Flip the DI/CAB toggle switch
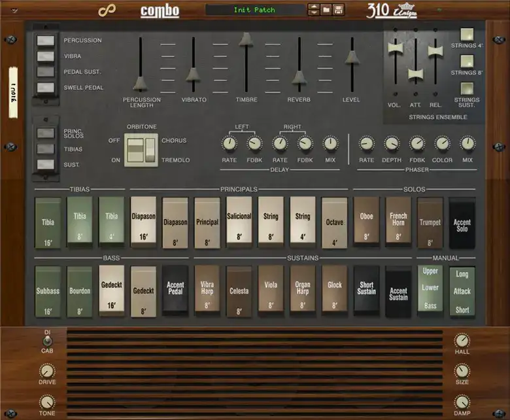510x420 pixels. [x=48, y=341]
